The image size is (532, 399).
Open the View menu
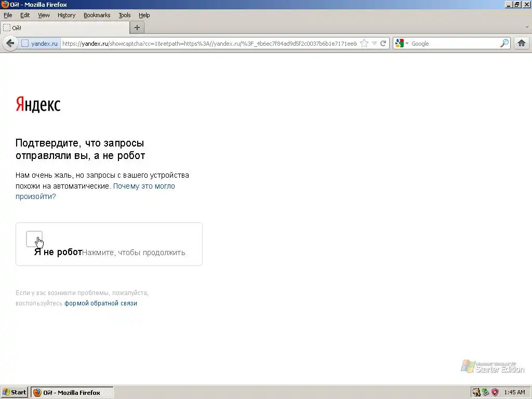(x=44, y=15)
